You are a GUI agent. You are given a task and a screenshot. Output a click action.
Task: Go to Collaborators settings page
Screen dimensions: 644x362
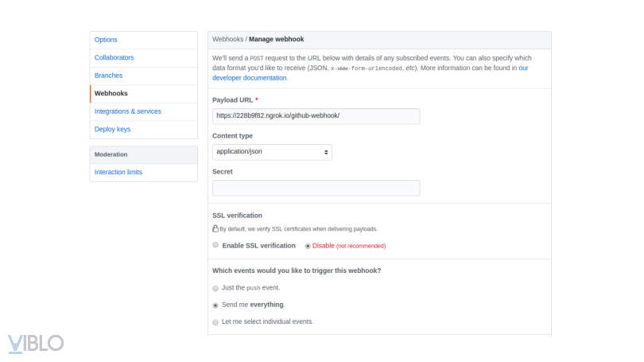click(x=114, y=57)
